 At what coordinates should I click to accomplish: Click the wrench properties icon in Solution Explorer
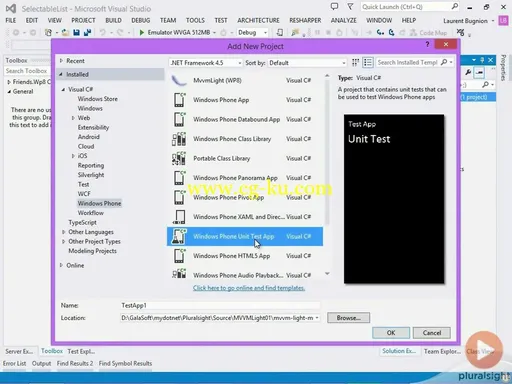[x=468, y=72]
